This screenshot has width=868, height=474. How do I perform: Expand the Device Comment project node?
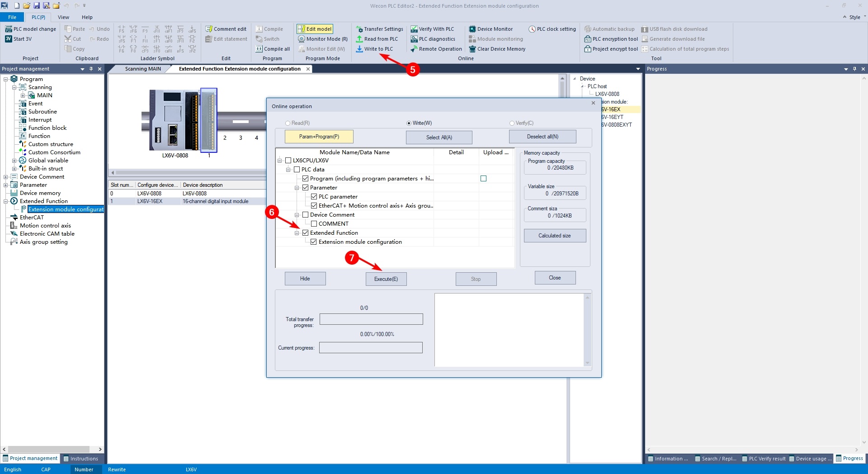tap(5, 177)
